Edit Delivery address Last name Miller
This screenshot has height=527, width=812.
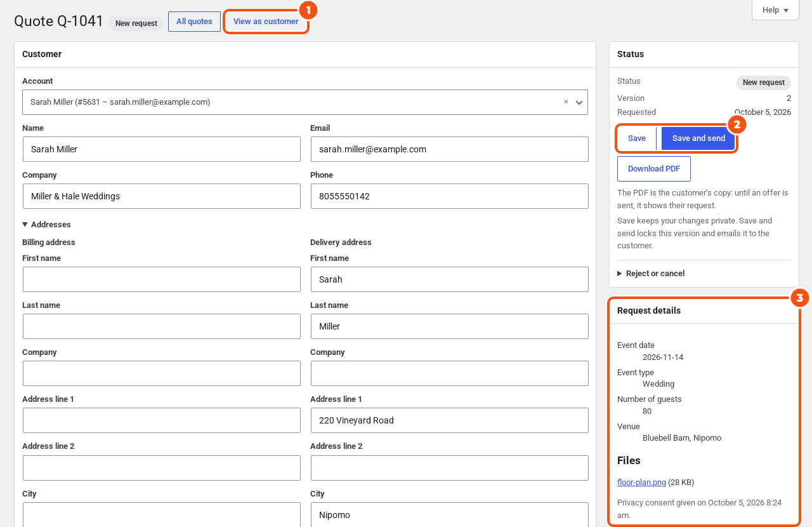[x=450, y=326]
